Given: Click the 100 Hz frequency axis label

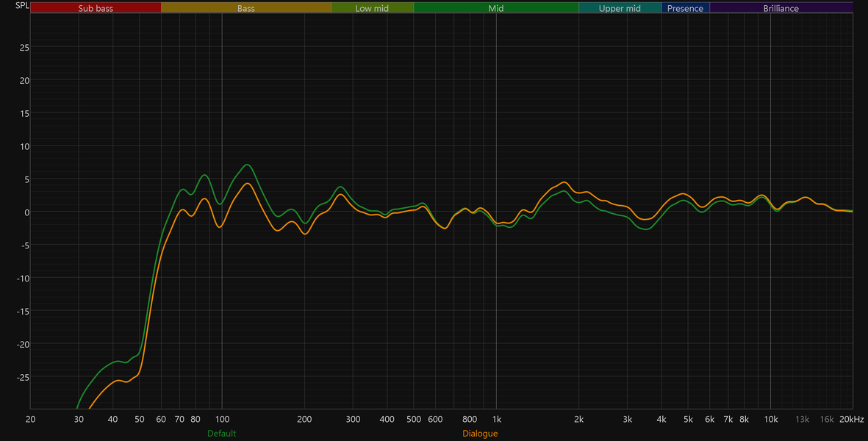Looking at the screenshot, I should click(222, 420).
